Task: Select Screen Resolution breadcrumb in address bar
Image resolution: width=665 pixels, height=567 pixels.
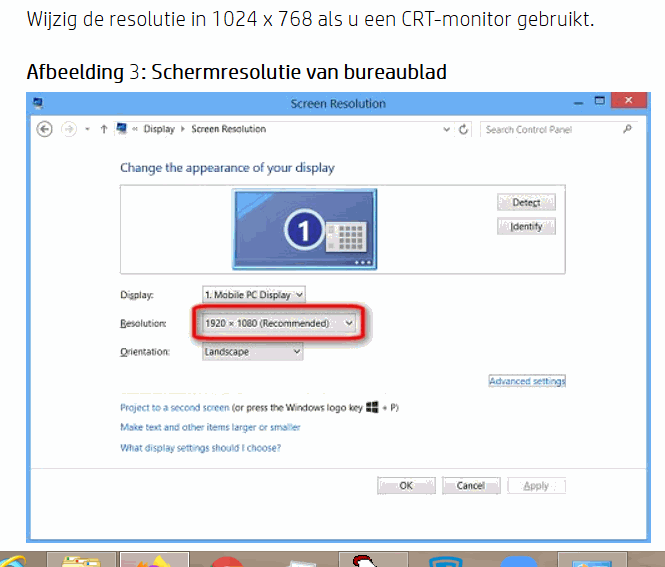Action: tap(229, 129)
